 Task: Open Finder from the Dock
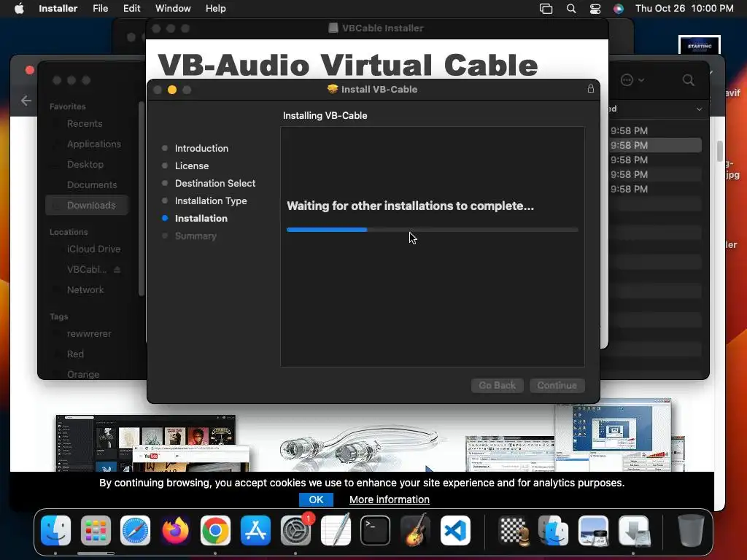[55, 530]
